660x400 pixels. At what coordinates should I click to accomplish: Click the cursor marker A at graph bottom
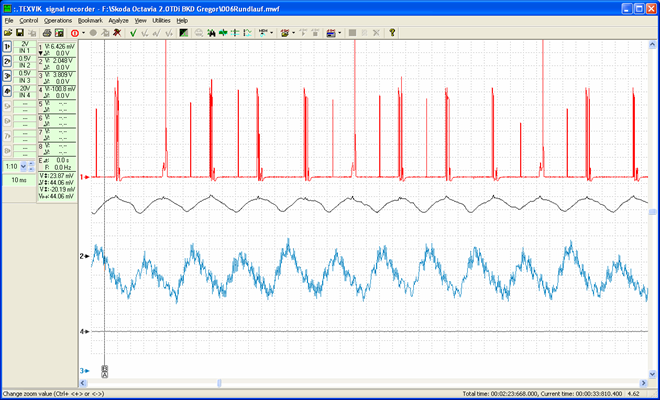tap(104, 374)
